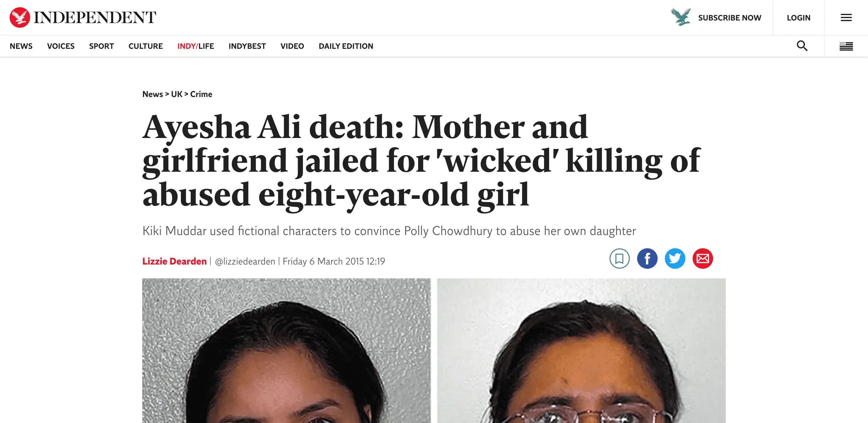Open the Voices section

tap(61, 46)
